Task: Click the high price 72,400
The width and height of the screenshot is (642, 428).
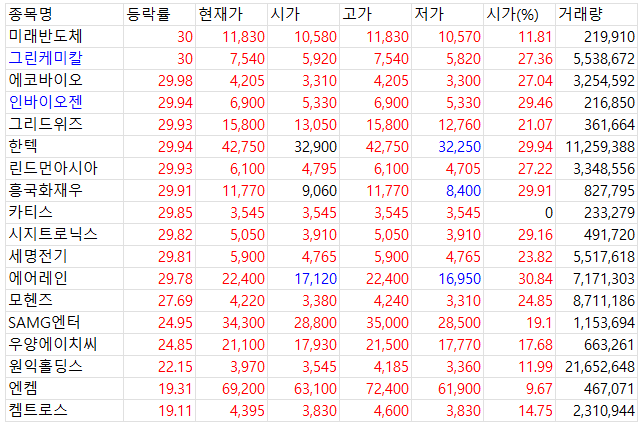Action: (387, 389)
